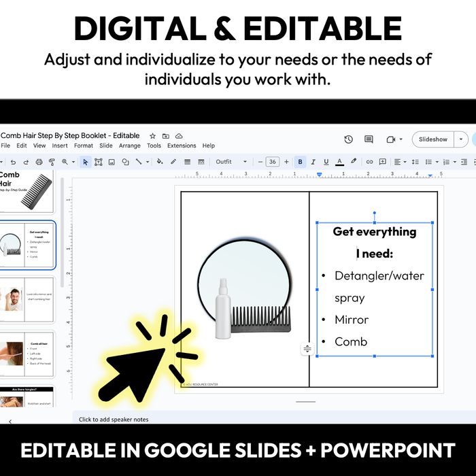The height and width of the screenshot is (476, 476).
Task: Open version history clock icon
Action: coord(349,139)
